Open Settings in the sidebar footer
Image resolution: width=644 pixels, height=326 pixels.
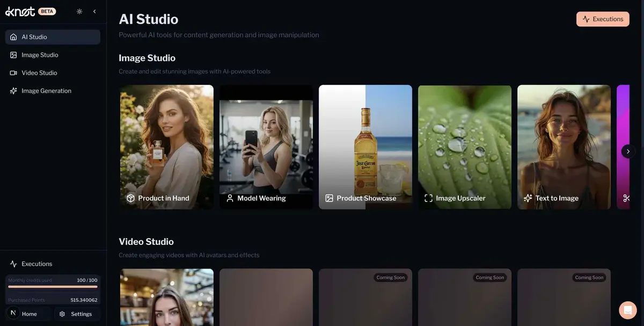pos(77,314)
